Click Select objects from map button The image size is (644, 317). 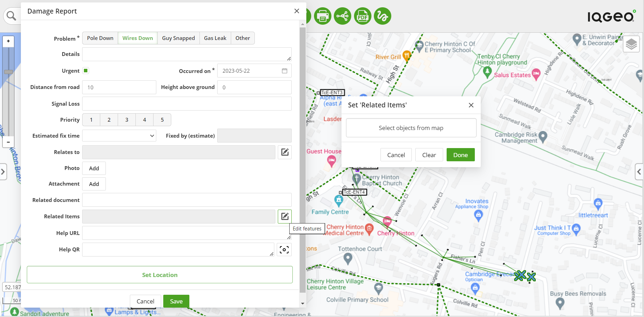pos(411,128)
